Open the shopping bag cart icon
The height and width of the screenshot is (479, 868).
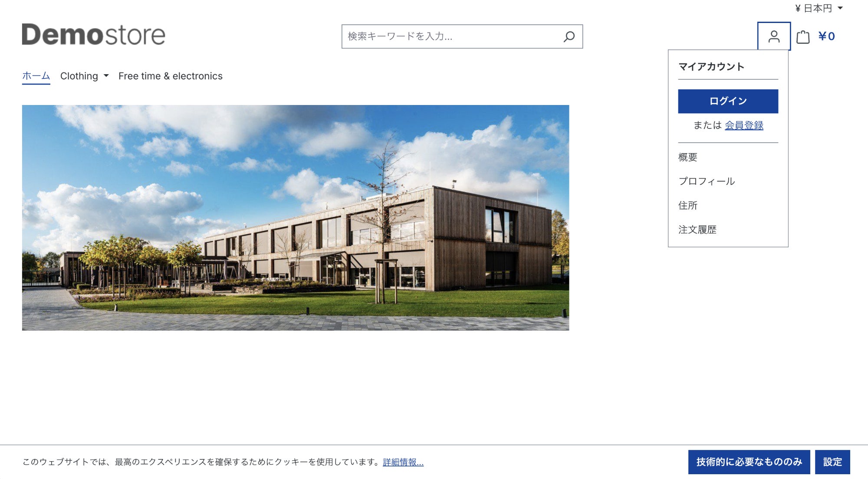coord(803,37)
